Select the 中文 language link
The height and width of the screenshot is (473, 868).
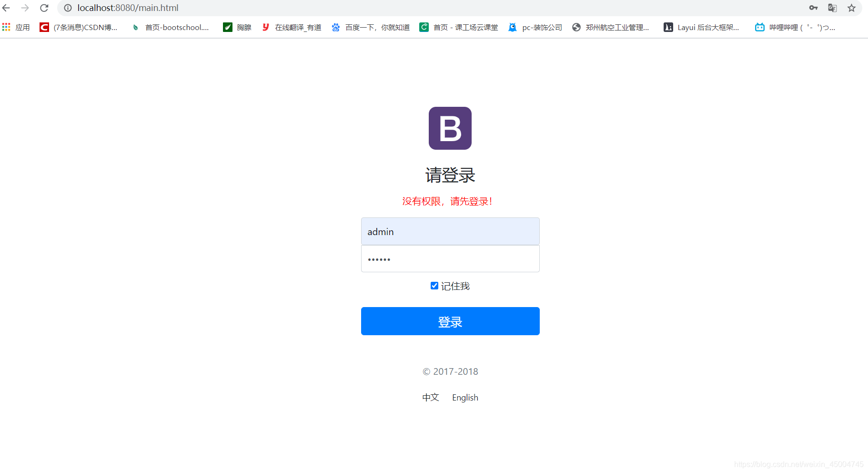(x=430, y=397)
